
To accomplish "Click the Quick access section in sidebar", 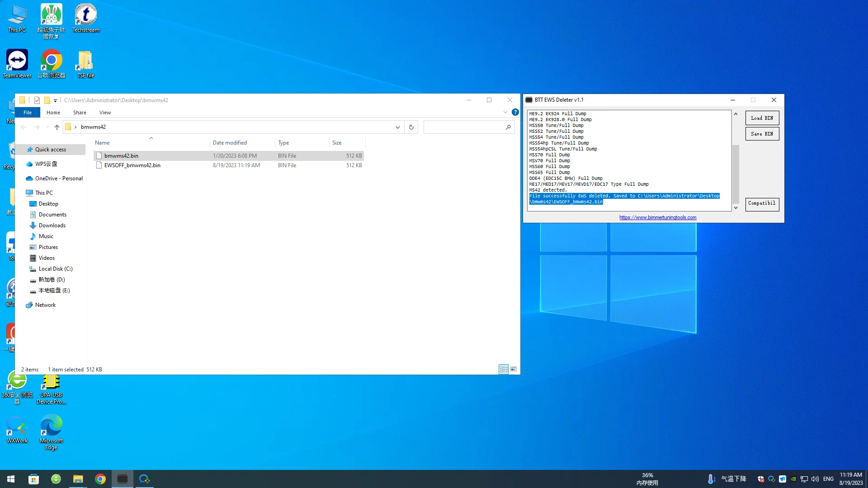I will click(x=50, y=149).
